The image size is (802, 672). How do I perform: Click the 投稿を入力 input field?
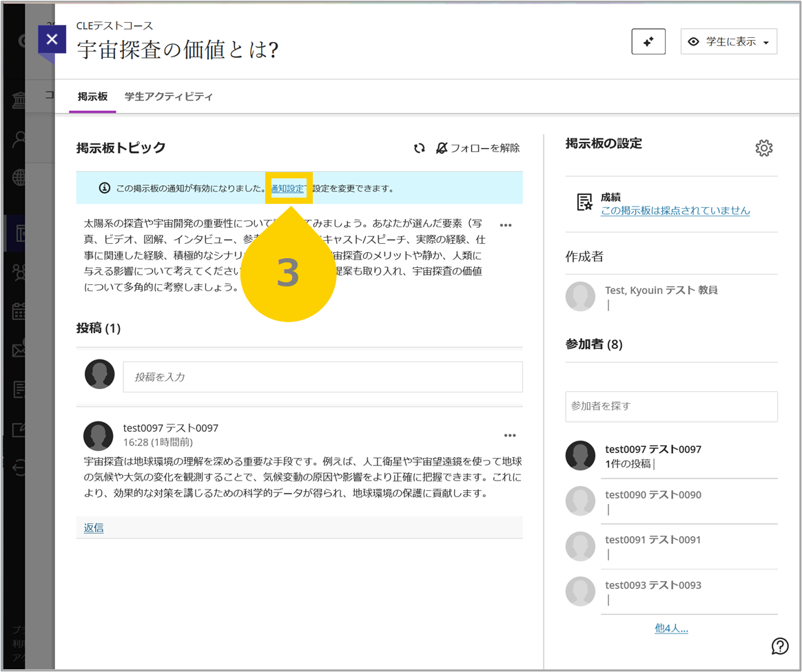click(x=322, y=377)
